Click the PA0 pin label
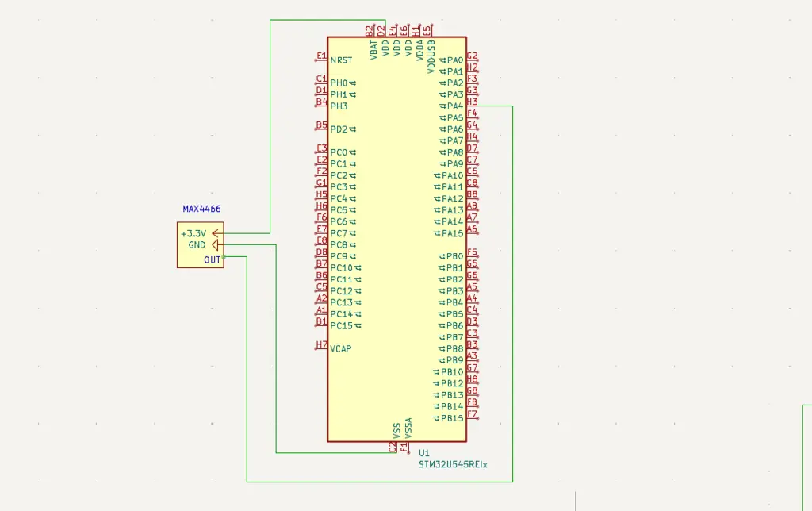Screen dimensions: 812x511 (x=455, y=60)
